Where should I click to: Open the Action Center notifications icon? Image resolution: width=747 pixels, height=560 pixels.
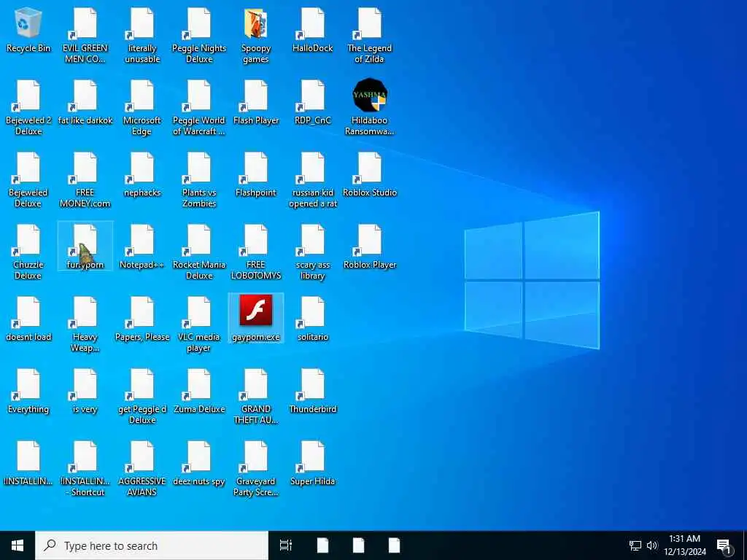click(724, 545)
